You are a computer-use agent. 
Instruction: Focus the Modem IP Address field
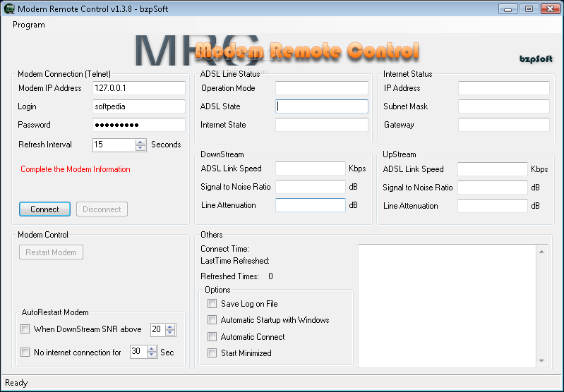(x=139, y=88)
